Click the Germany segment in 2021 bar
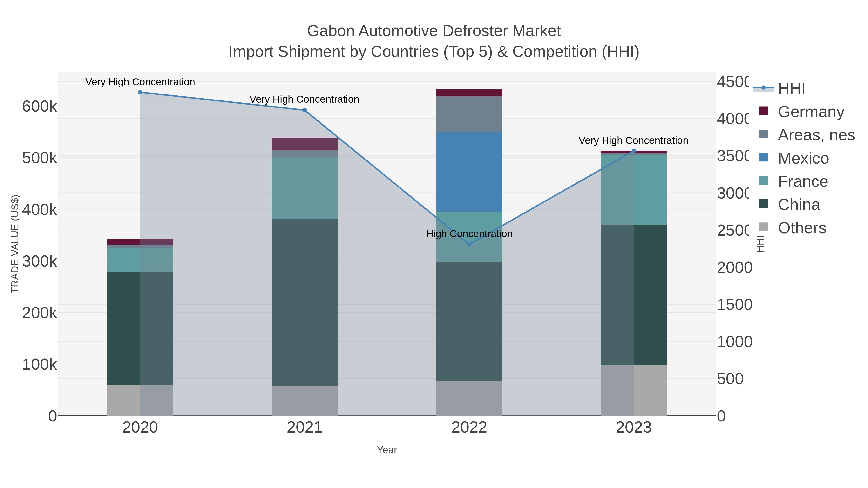This screenshot has height=488, width=868. 305,144
